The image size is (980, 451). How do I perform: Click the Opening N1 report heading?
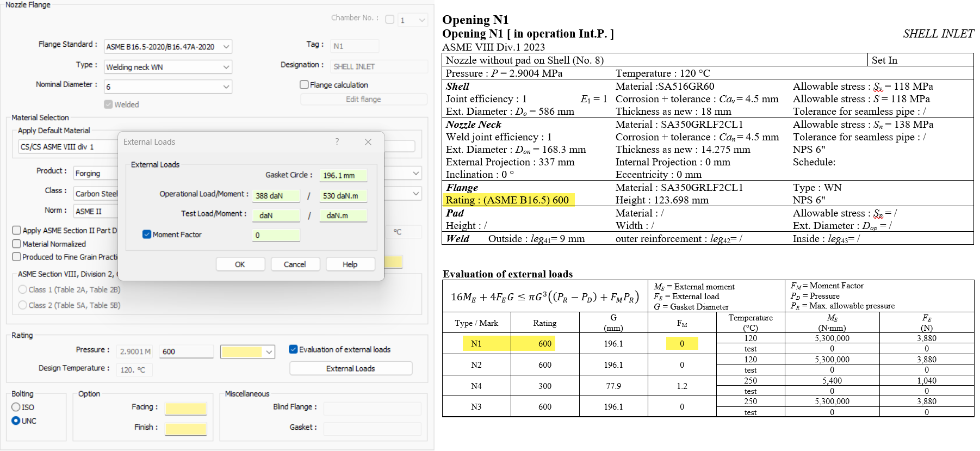click(475, 20)
